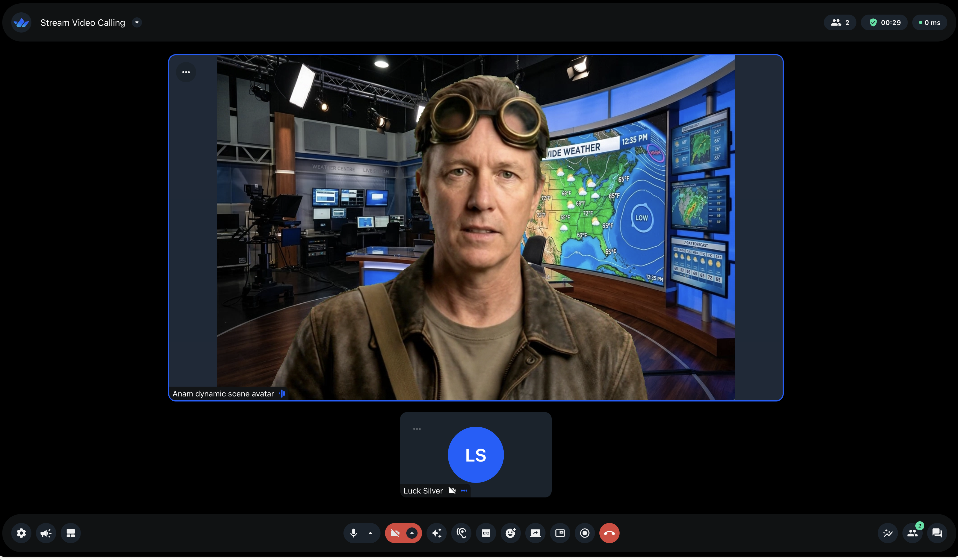Open call statistics panel
Screen dimensions: 958x560
888,533
